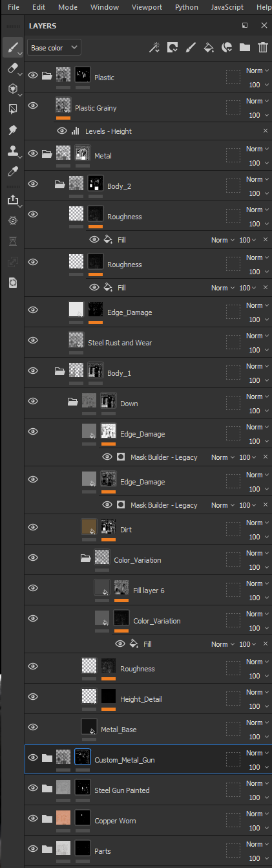Open the JavaScript menu

[227, 7]
